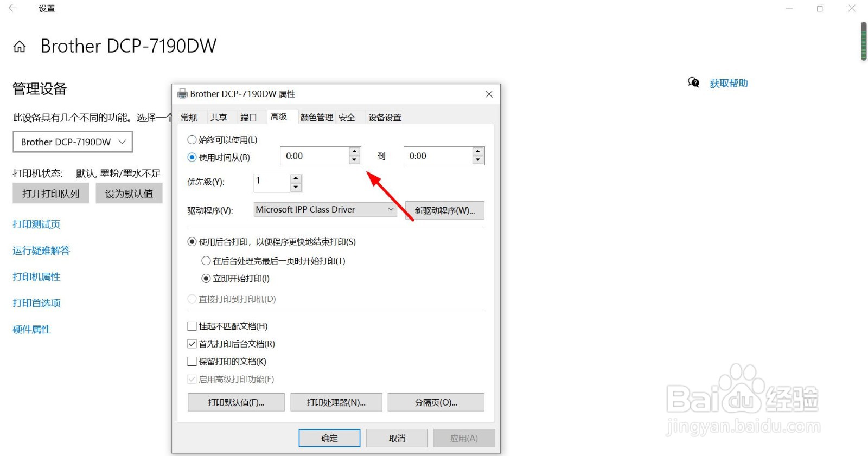The width and height of the screenshot is (868, 456).
Task: Expand the Brother DCP-7190DW device selector
Action: click(x=73, y=142)
